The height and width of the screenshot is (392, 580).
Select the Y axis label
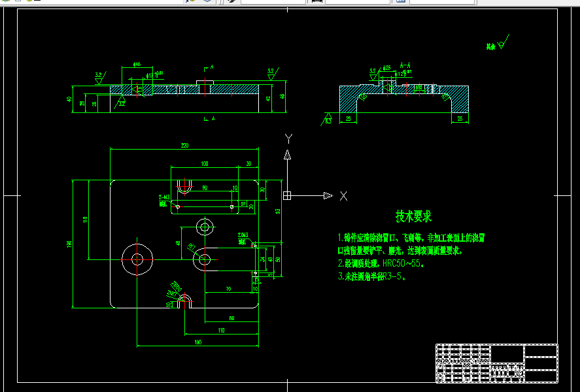[288, 139]
